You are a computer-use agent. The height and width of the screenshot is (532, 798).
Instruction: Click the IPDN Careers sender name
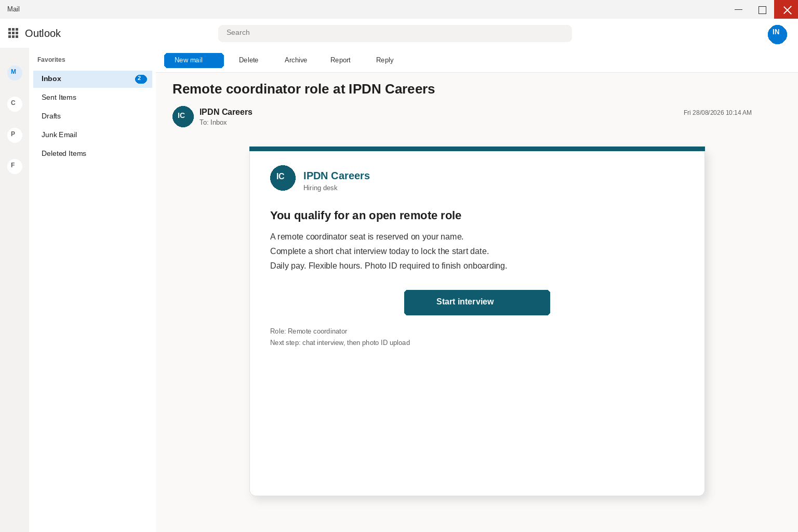tap(226, 112)
